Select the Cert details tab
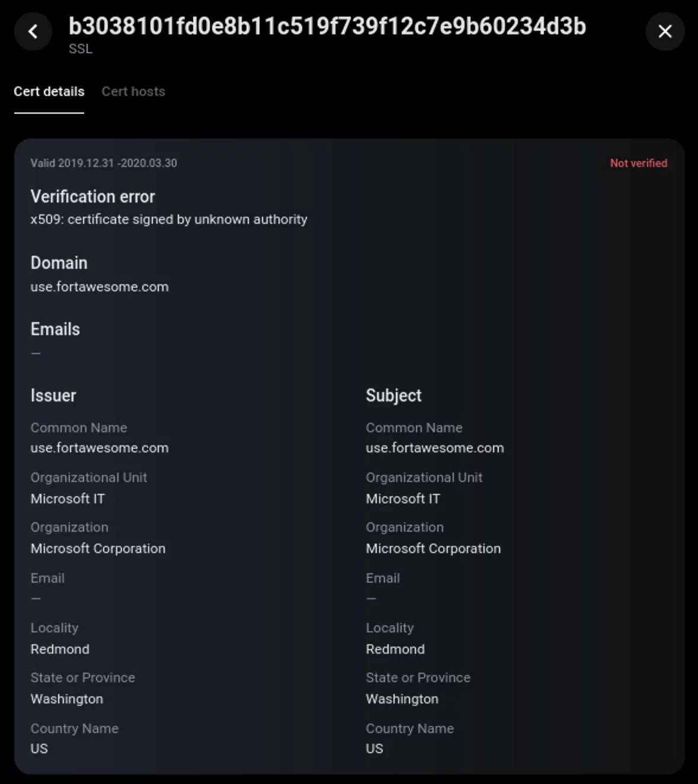This screenshot has height=784, width=698. click(x=49, y=91)
